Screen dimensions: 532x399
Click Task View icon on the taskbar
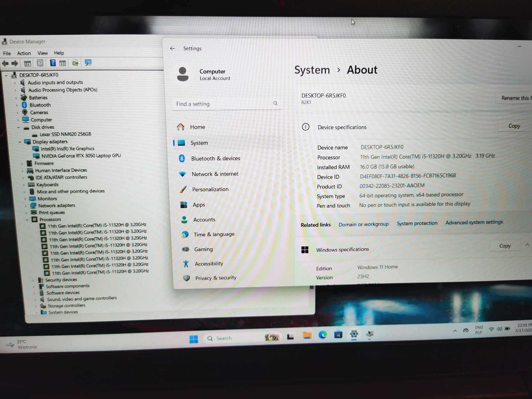290,336
